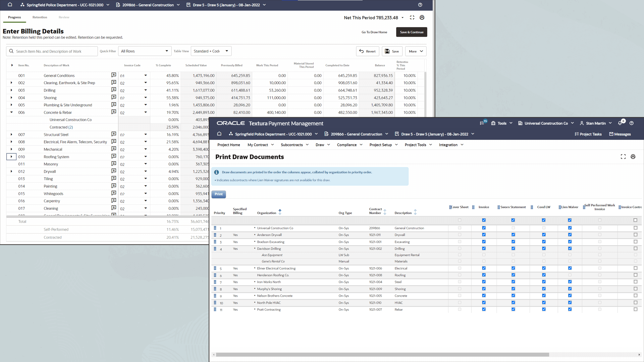Click print icon next to Net This Period
644x362 pixels.
422,17
